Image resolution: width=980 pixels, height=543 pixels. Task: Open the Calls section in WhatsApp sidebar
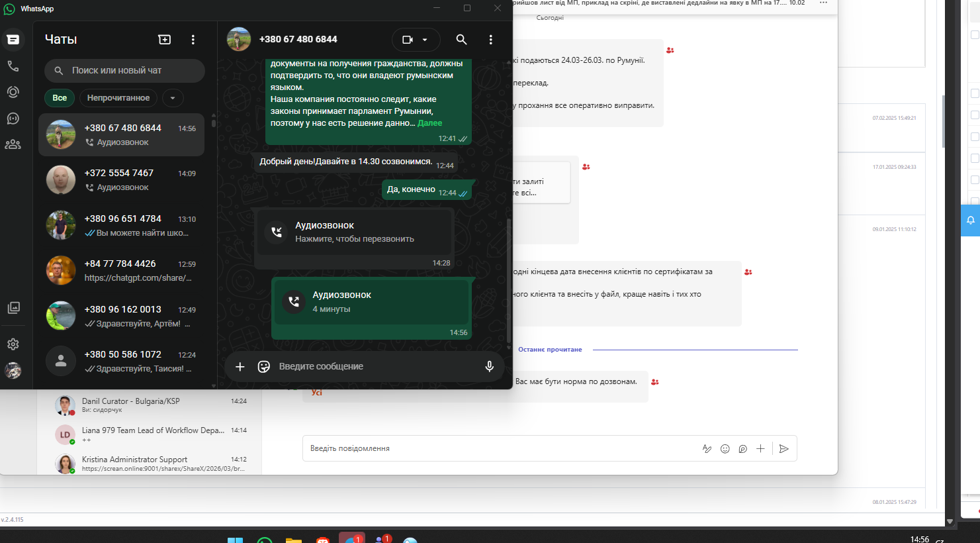[x=13, y=66]
